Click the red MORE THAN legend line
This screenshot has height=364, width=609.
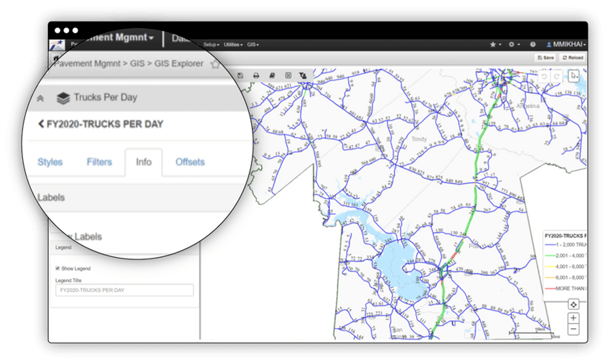pyautogui.click(x=550, y=289)
